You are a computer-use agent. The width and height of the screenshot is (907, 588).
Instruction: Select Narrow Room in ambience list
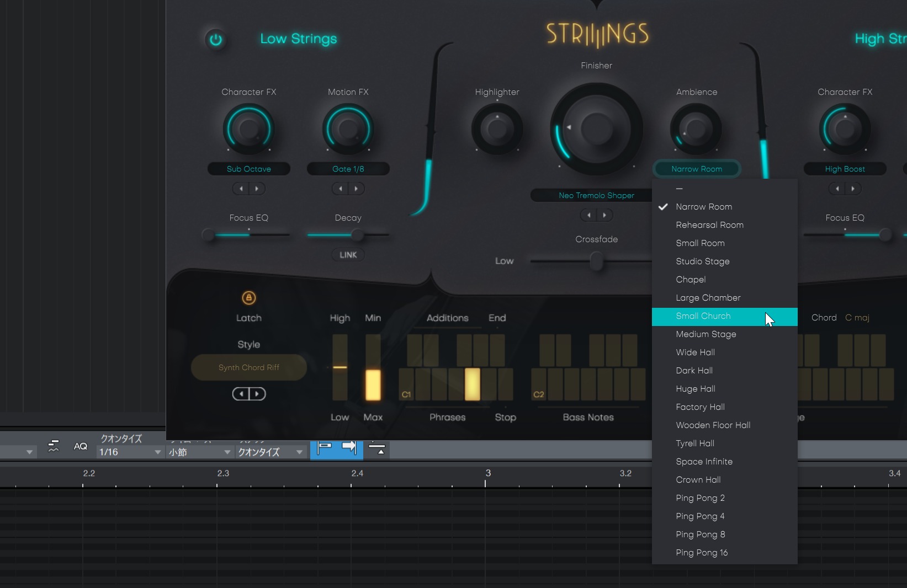[x=725, y=207]
